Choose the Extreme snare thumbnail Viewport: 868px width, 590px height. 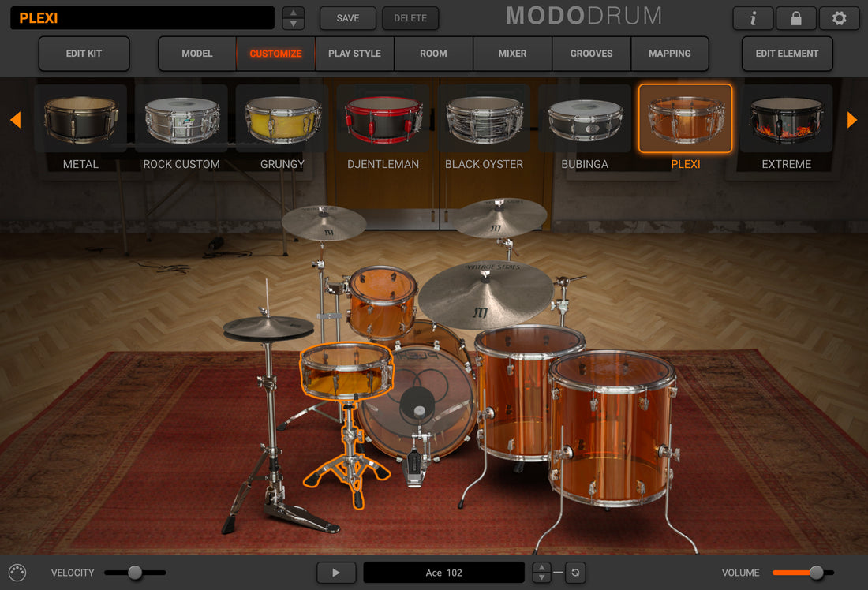786,118
